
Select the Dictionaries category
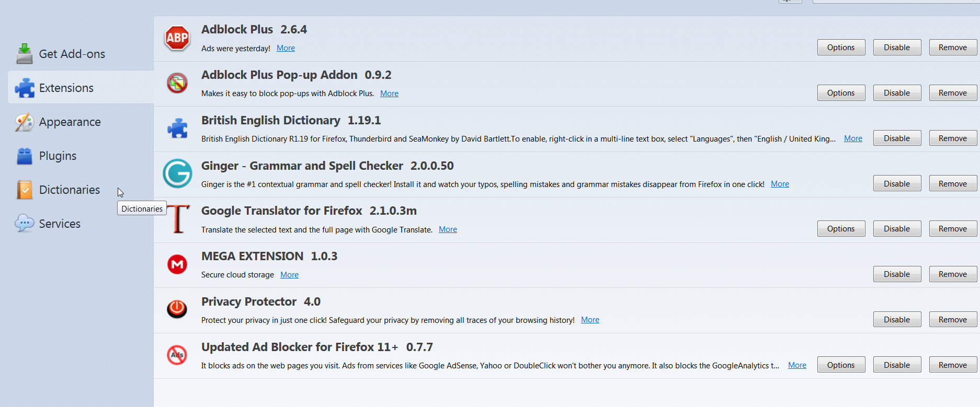tap(69, 190)
